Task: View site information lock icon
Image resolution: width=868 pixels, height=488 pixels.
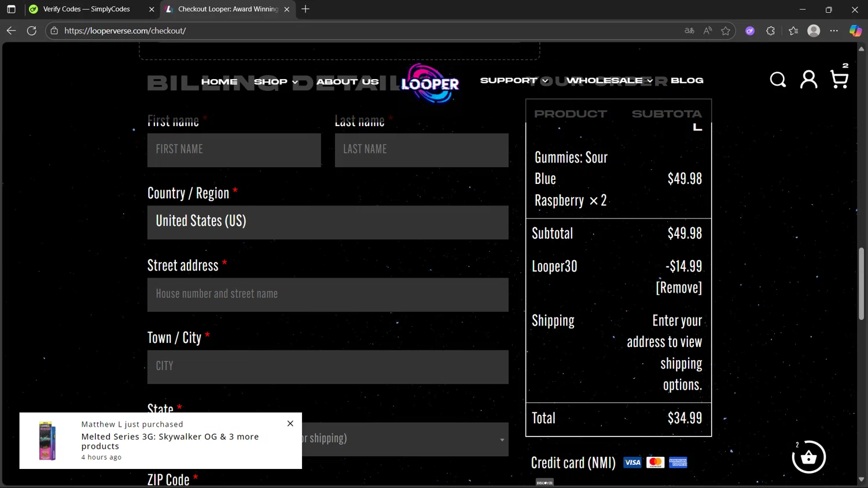Action: pyautogui.click(x=54, y=31)
